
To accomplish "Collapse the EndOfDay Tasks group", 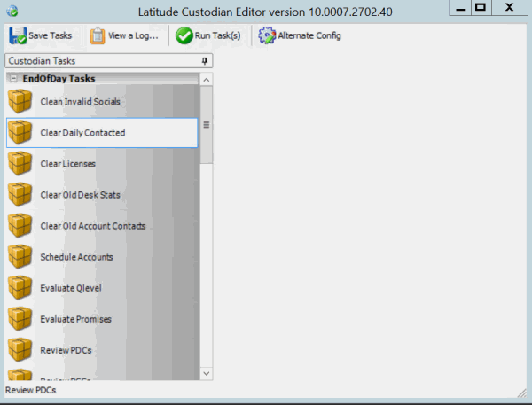I will point(13,78).
